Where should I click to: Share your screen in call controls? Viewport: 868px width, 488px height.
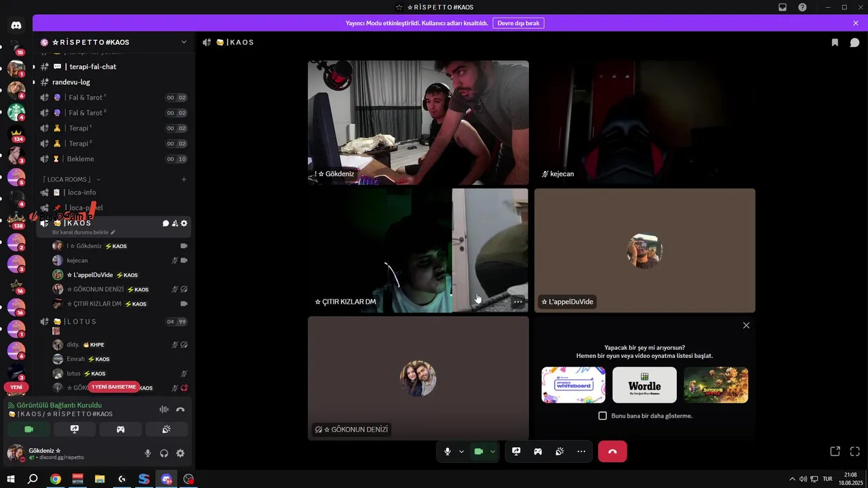pos(516,451)
